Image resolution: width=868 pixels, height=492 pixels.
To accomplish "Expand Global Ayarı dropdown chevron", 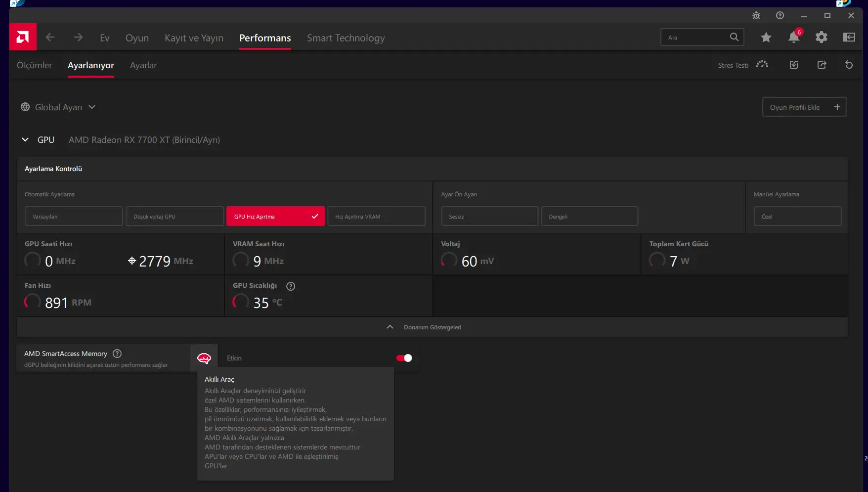I will [x=92, y=107].
